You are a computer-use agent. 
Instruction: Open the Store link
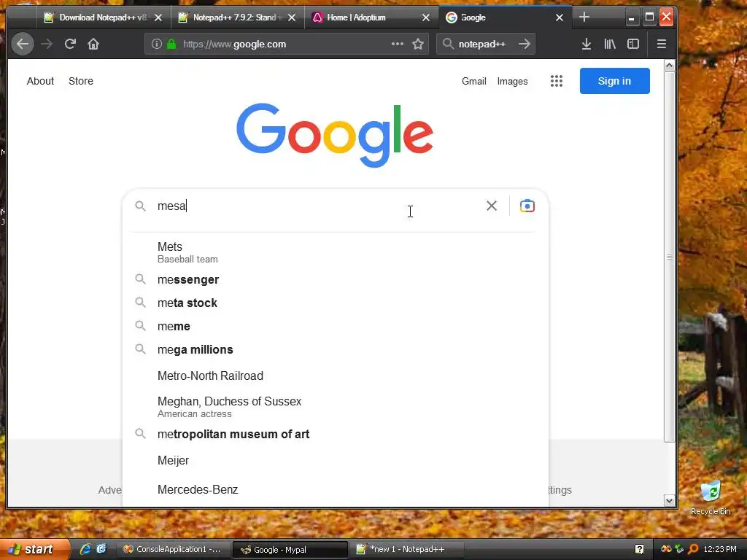tap(81, 81)
